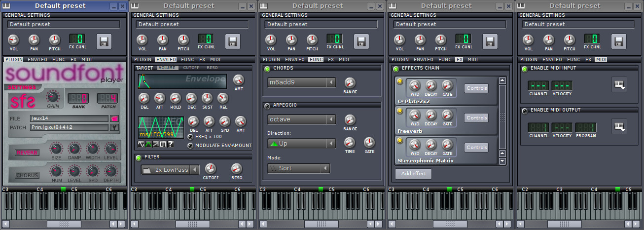Select the sine wave LFO shape

[x=141, y=144]
